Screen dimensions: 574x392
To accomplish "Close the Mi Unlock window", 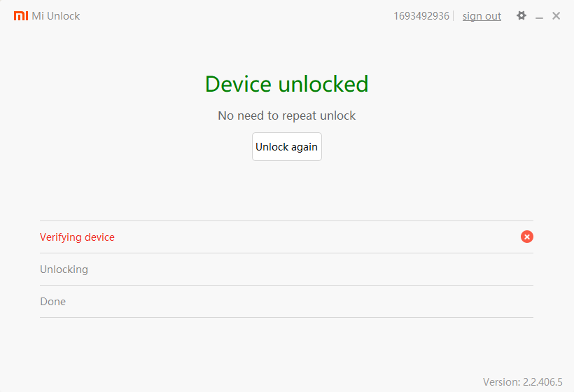I will click(556, 15).
